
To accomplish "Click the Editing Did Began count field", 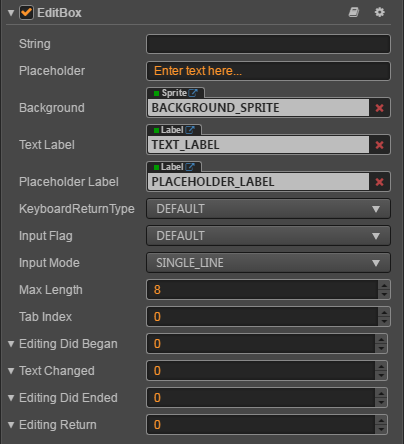I will (261, 344).
